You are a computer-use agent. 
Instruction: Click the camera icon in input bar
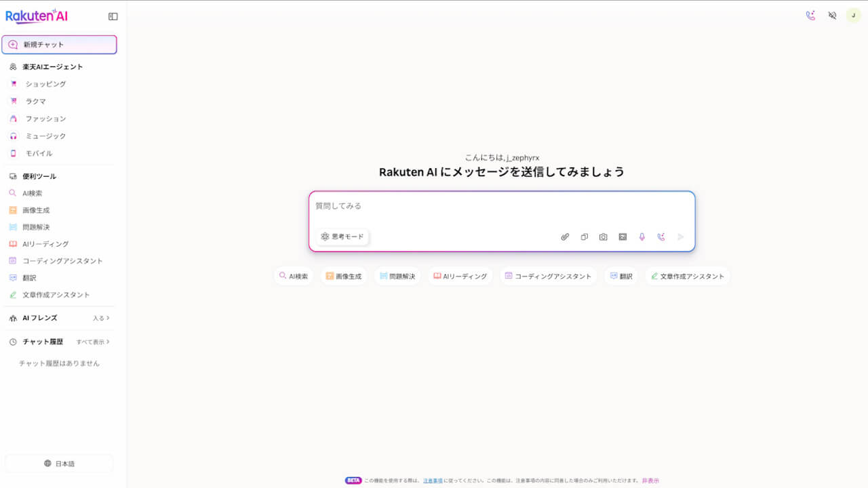coord(604,237)
